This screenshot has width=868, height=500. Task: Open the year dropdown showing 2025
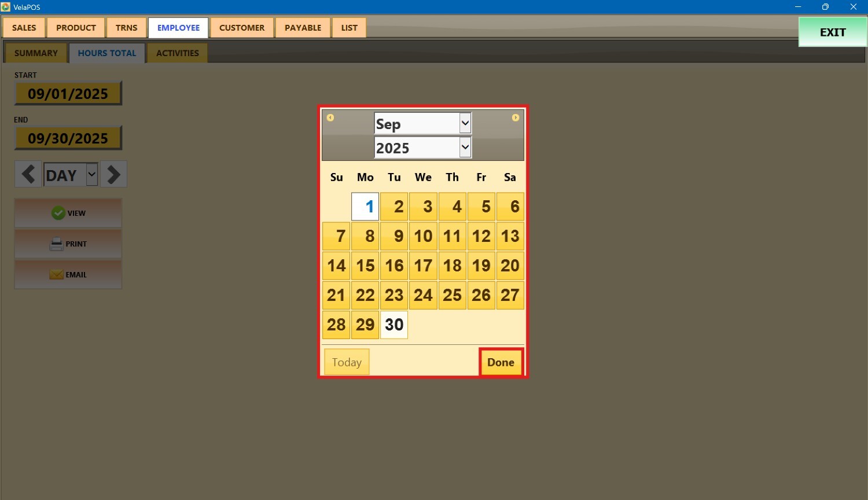point(422,148)
